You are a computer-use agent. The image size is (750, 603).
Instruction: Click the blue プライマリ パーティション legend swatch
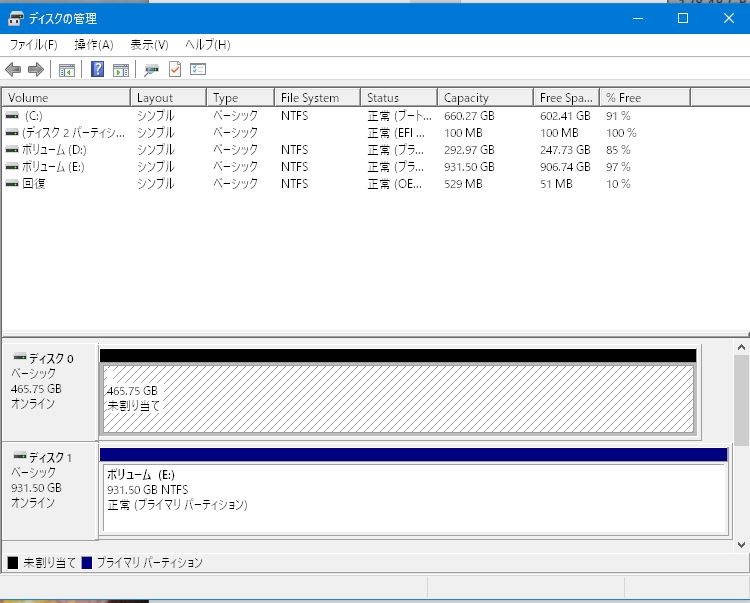(x=87, y=563)
